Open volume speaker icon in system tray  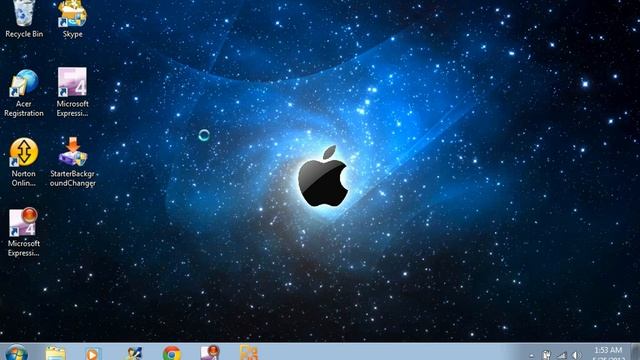(x=576, y=355)
